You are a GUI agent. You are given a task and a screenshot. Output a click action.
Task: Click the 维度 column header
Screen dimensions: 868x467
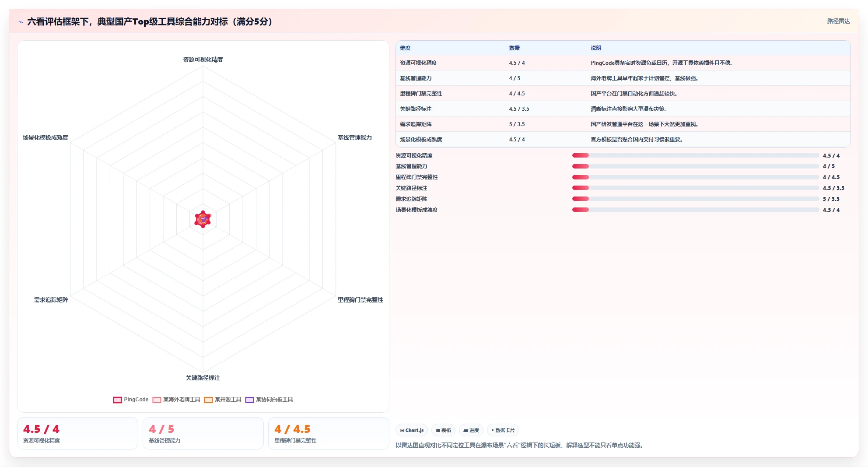(x=405, y=48)
